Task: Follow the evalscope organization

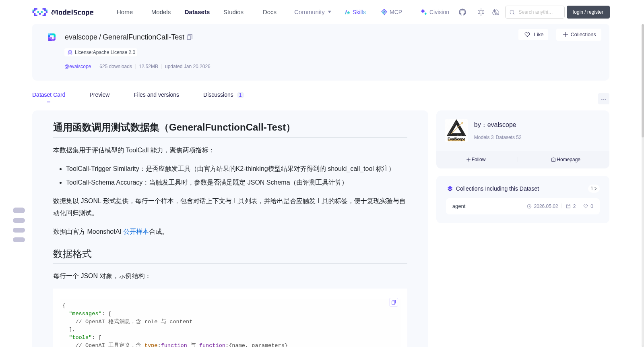Action: tap(476, 160)
